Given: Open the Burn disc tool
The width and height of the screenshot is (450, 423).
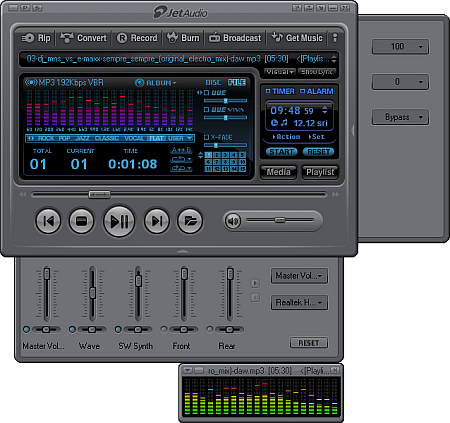Looking at the screenshot, I should (x=183, y=38).
